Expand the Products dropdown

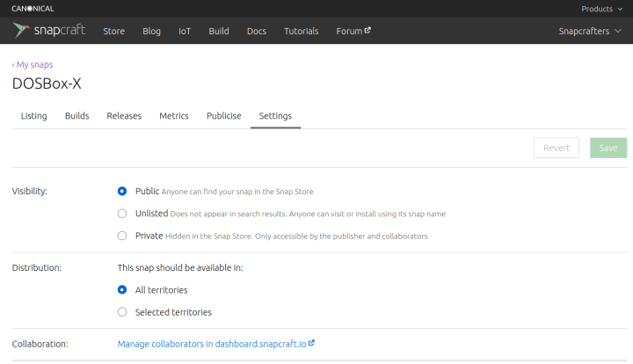tap(601, 9)
